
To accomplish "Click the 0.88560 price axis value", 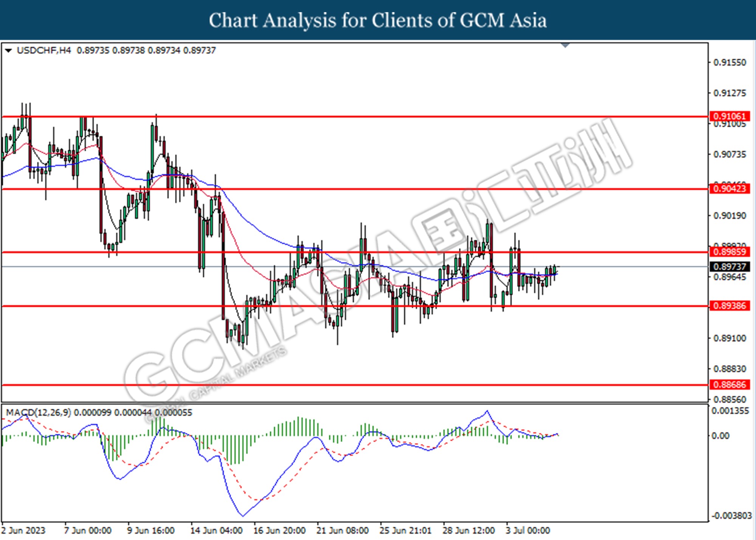I will (x=730, y=399).
